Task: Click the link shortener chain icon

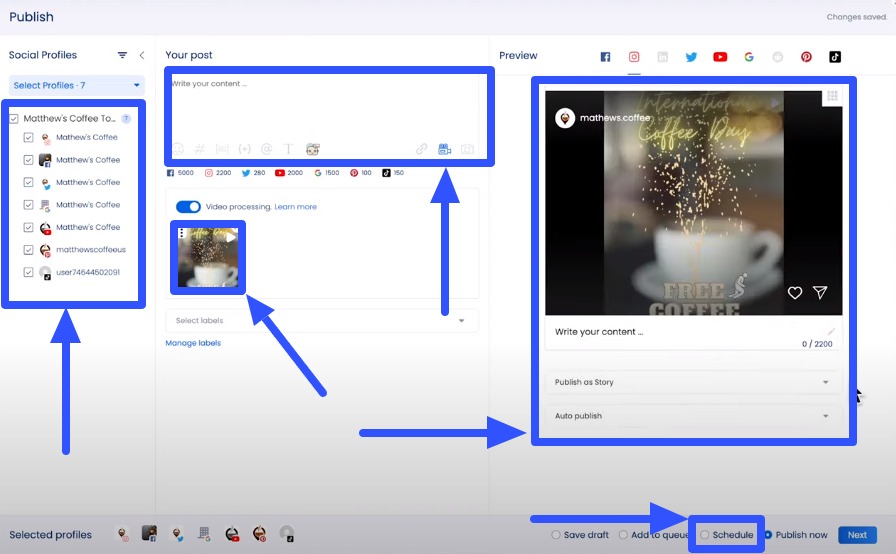Action: tap(421, 149)
